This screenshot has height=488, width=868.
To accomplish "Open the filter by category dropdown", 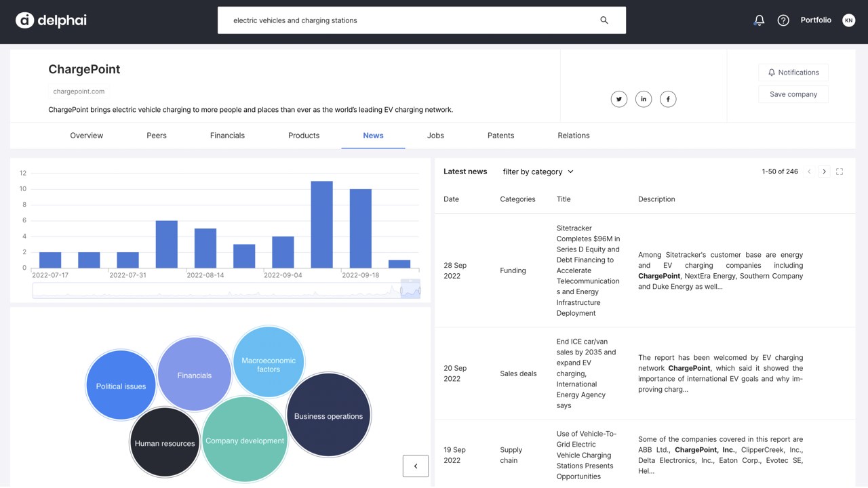I will [x=538, y=171].
